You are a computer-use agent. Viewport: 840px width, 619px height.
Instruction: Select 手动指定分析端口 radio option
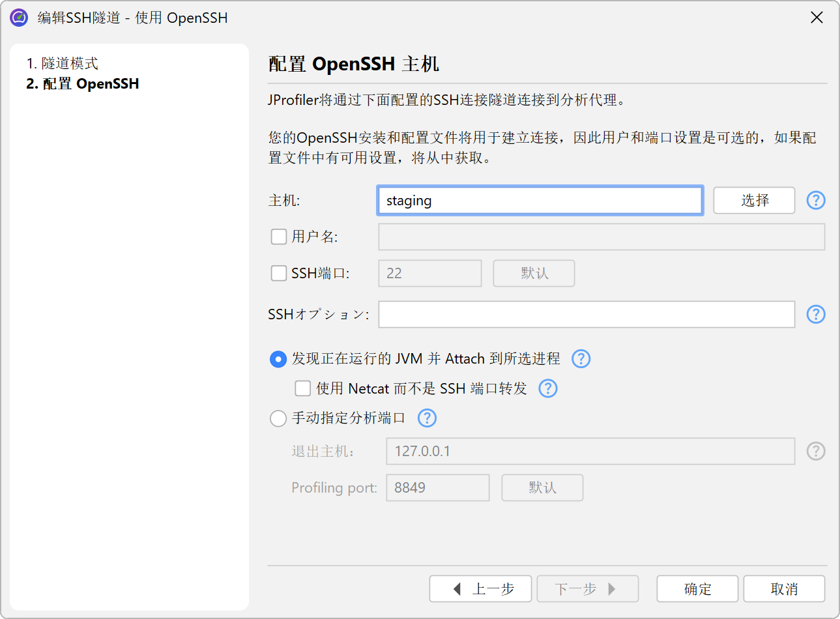pos(278,418)
